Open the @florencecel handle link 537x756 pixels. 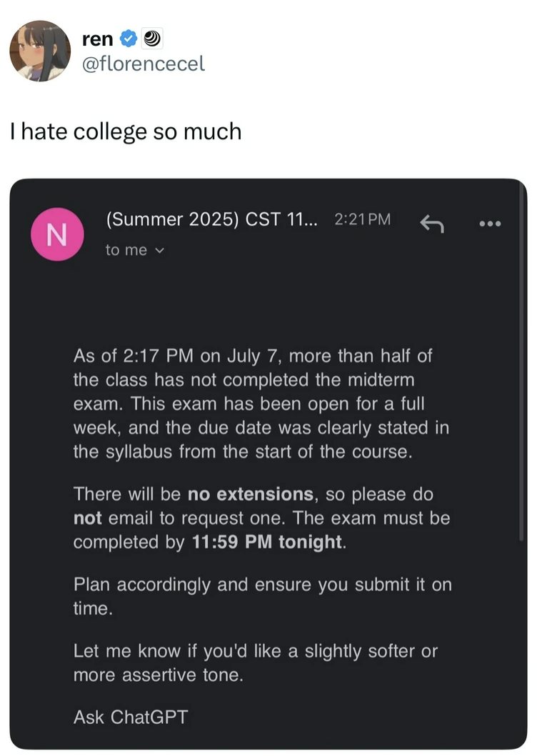click(144, 64)
